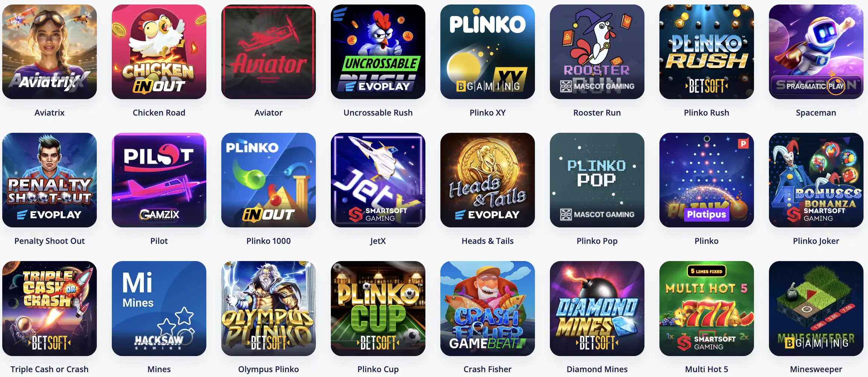Open the Rooster Run game icon
The height and width of the screenshot is (377, 868).
point(597,52)
